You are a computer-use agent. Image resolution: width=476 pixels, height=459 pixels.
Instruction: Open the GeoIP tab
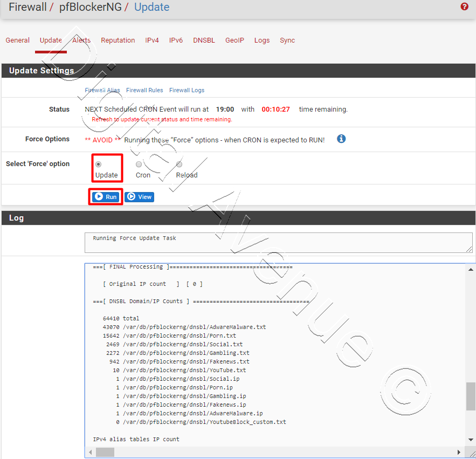(x=234, y=40)
